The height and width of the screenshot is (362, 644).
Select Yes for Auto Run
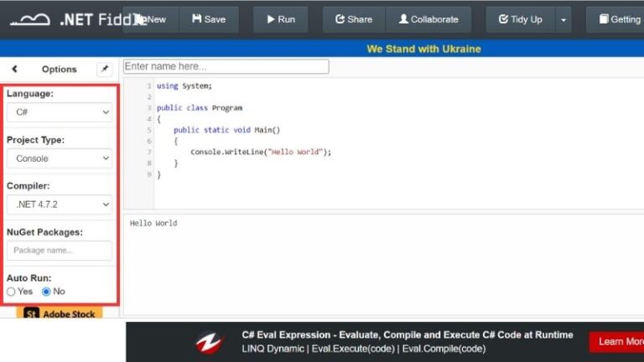click(12, 292)
